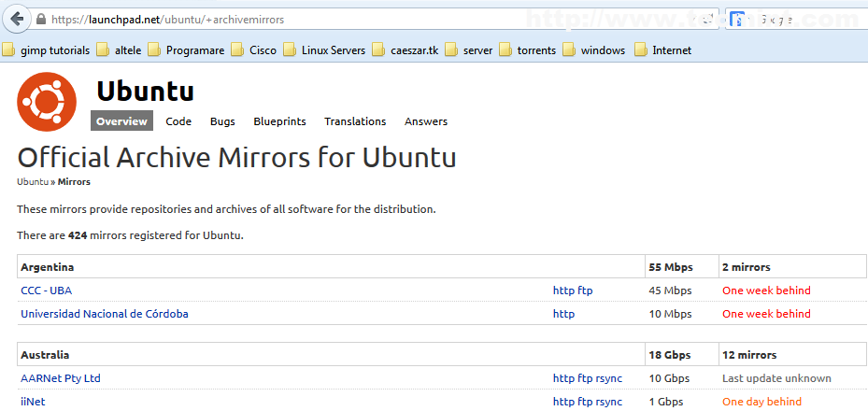Click the Ubuntu breadcrumb link
Viewport: 868px width, 411px height.
(x=33, y=181)
